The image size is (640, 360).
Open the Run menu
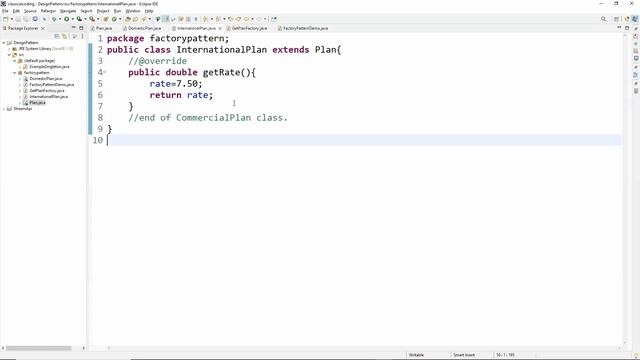point(118,11)
